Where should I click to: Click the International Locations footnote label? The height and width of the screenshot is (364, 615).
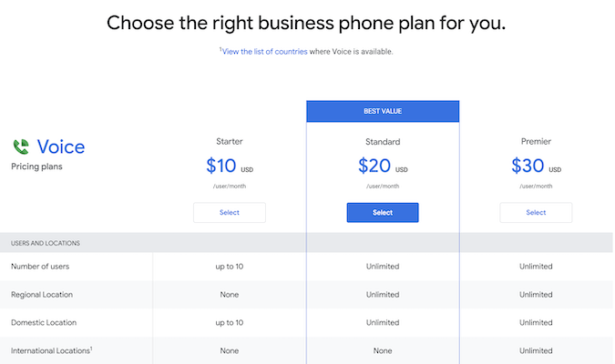point(52,350)
